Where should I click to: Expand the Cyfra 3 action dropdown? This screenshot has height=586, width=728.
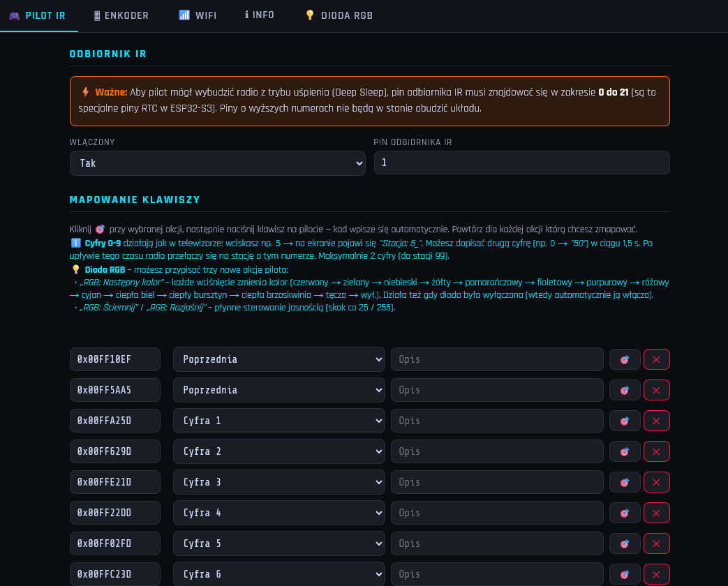279,482
